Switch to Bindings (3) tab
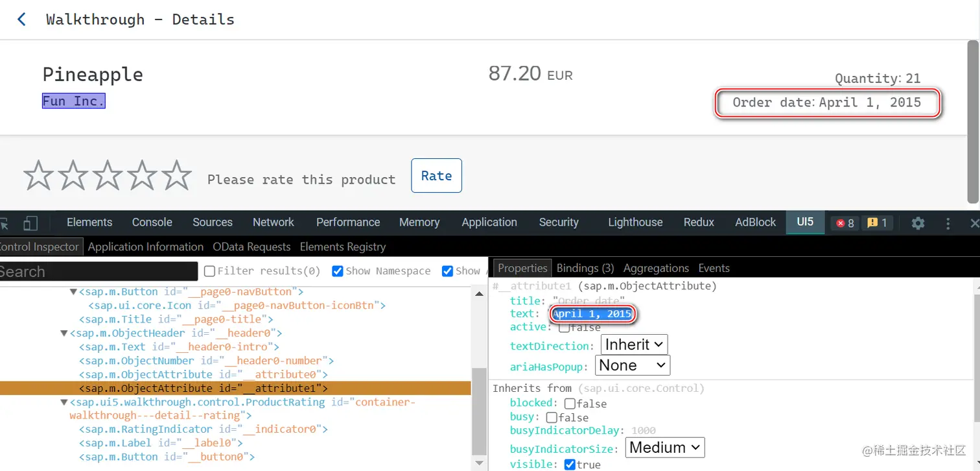Viewport: 980px width, 471px height. (x=585, y=268)
